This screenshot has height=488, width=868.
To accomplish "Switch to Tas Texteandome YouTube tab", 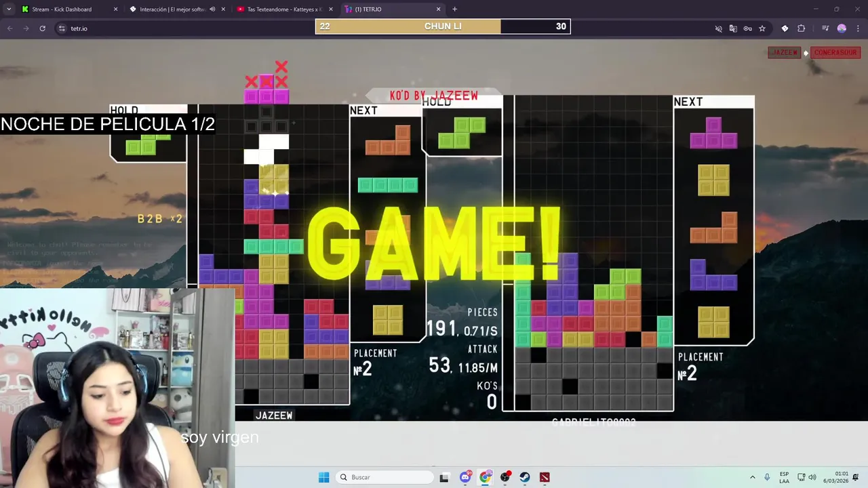I will point(283,9).
